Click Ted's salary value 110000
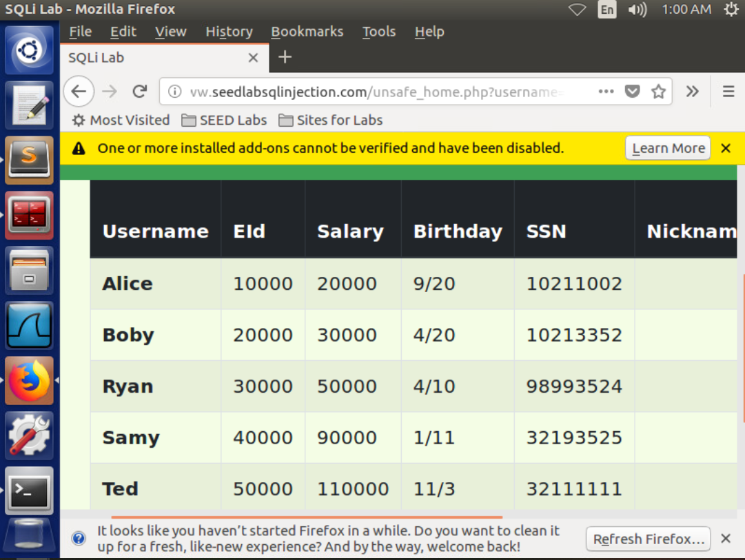 coord(353,489)
